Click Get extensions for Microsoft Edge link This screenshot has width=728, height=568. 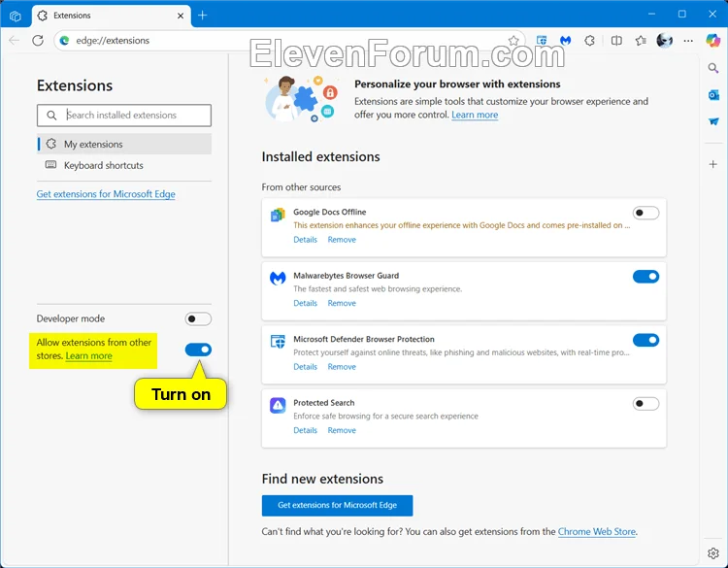pyautogui.click(x=106, y=194)
